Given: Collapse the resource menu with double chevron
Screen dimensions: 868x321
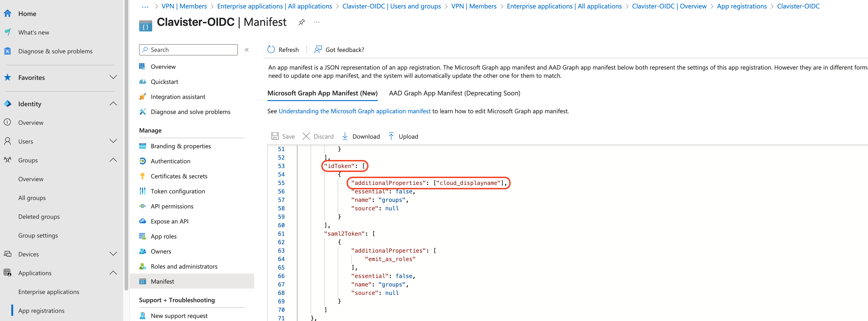Looking at the screenshot, I should (x=247, y=50).
